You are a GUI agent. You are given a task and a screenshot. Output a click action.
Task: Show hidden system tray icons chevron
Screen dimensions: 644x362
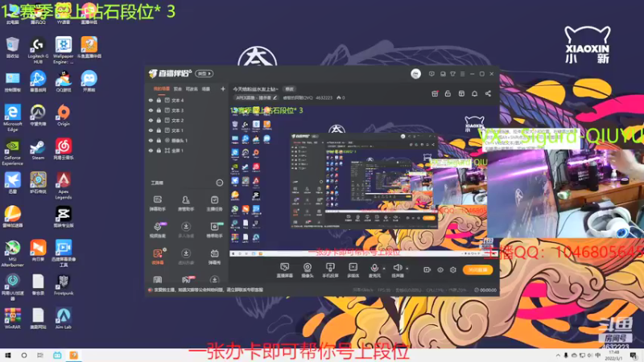pos(558,356)
